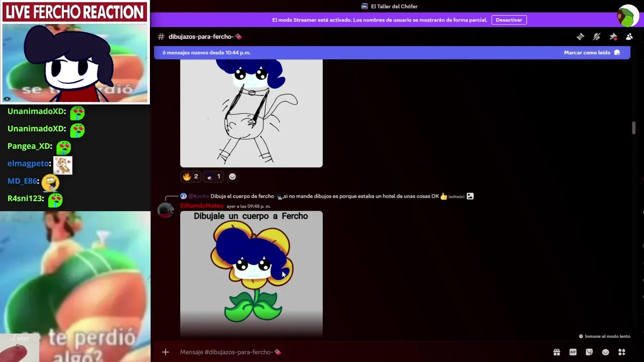The width and height of the screenshot is (644, 362).
Task: Open the GIF picker
Action: pyautogui.click(x=573, y=352)
